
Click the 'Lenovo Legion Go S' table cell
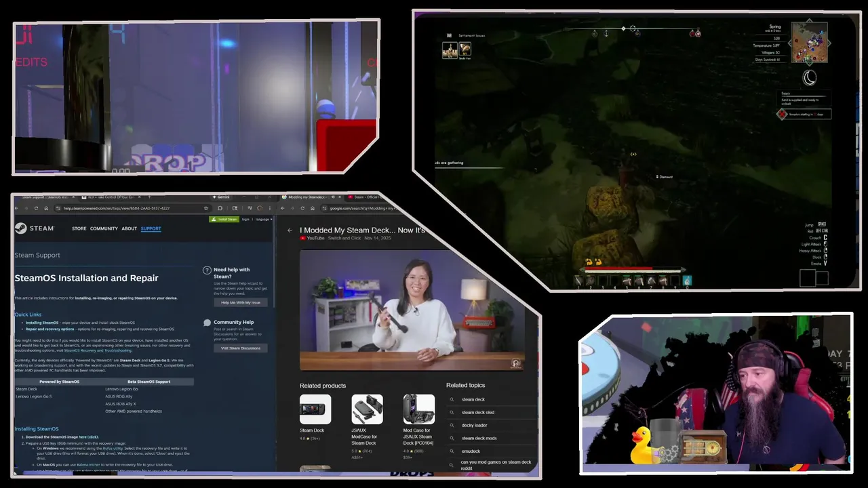[x=34, y=396]
